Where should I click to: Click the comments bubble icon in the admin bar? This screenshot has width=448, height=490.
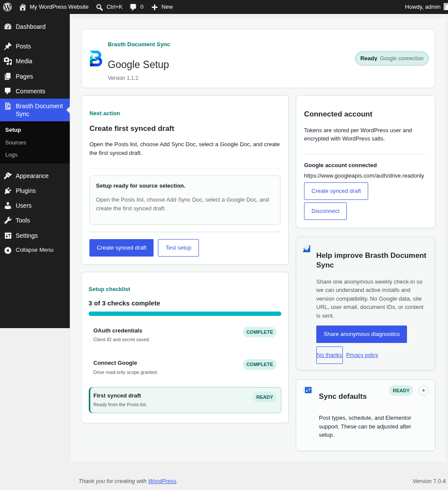pos(133,7)
